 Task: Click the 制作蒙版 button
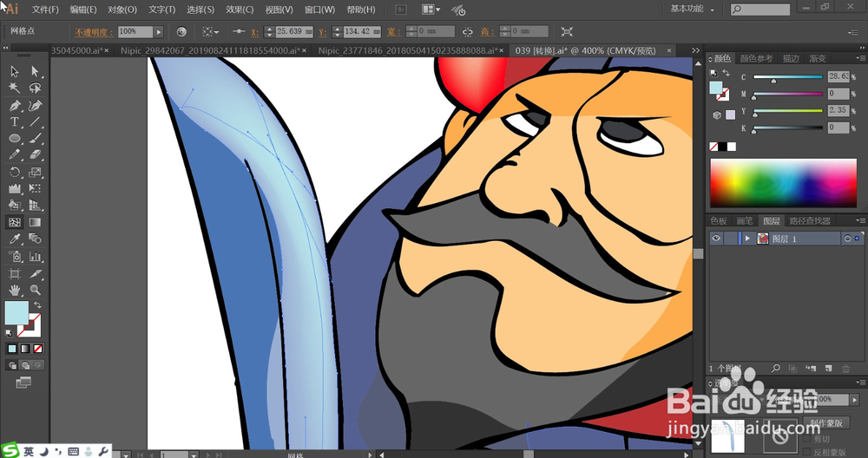(x=826, y=423)
